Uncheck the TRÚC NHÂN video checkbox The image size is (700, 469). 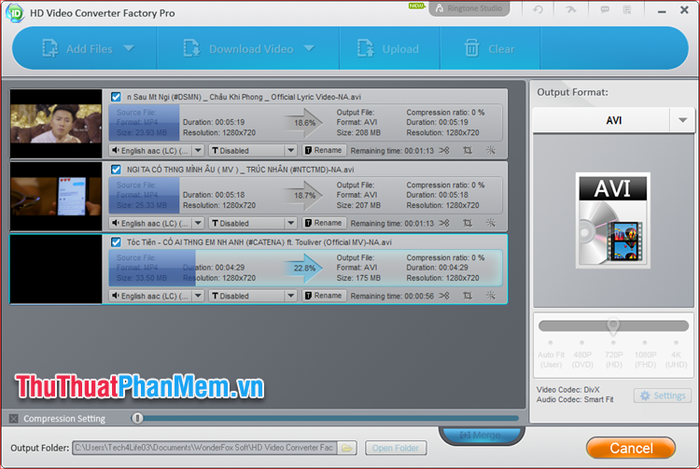point(116,170)
